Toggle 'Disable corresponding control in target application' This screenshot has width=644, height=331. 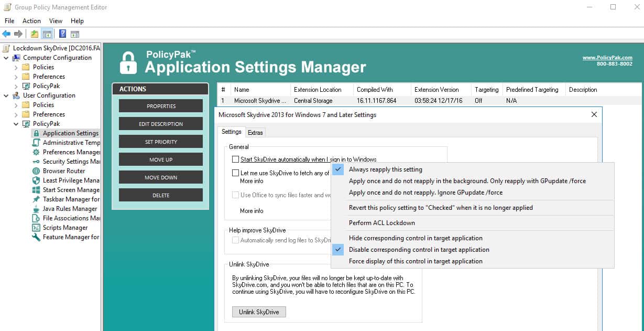(x=473, y=250)
